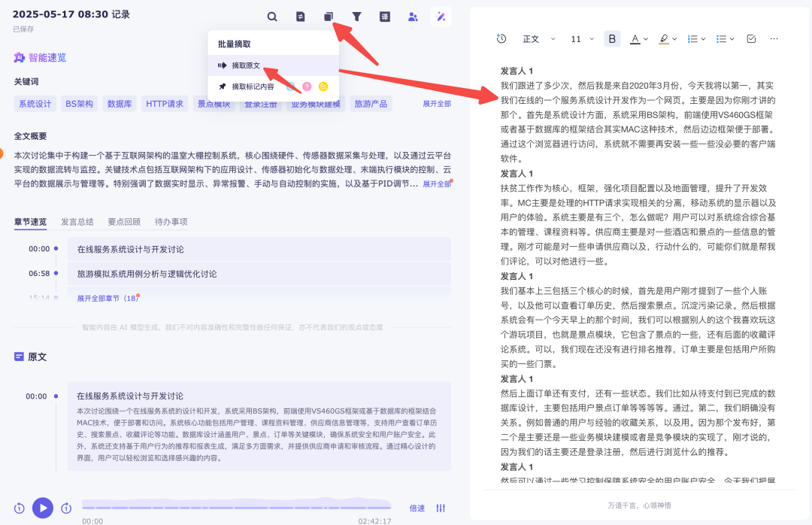Click the HTTP请求 keyword tag
The image size is (812, 525).
coord(165,104)
